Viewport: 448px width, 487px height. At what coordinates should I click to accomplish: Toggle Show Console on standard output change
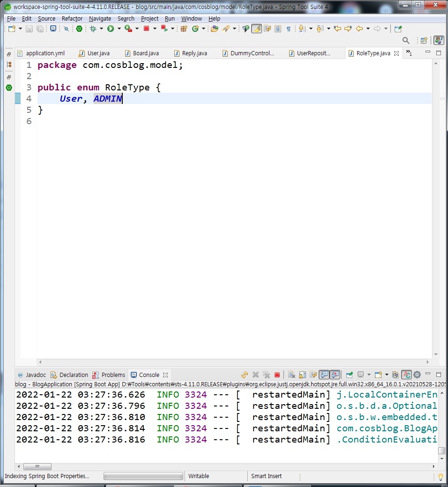(x=324, y=375)
